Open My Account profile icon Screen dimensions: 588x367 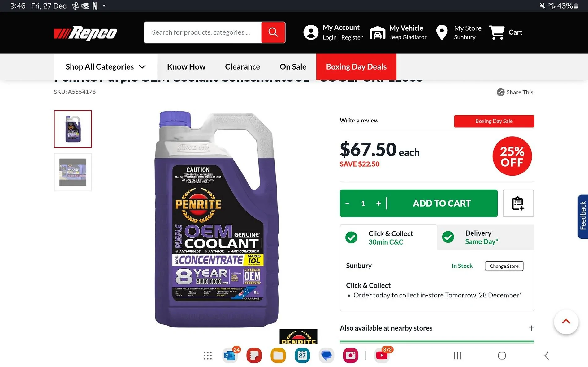pyautogui.click(x=311, y=32)
